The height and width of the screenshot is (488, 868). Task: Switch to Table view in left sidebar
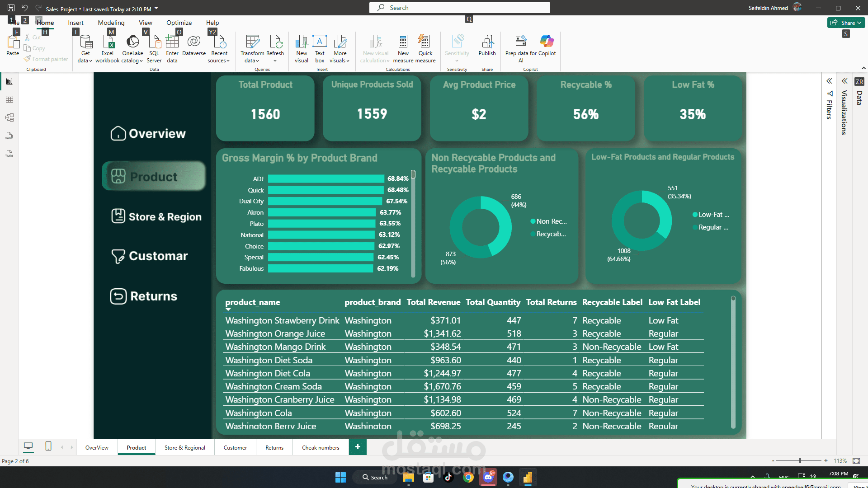[9, 99]
